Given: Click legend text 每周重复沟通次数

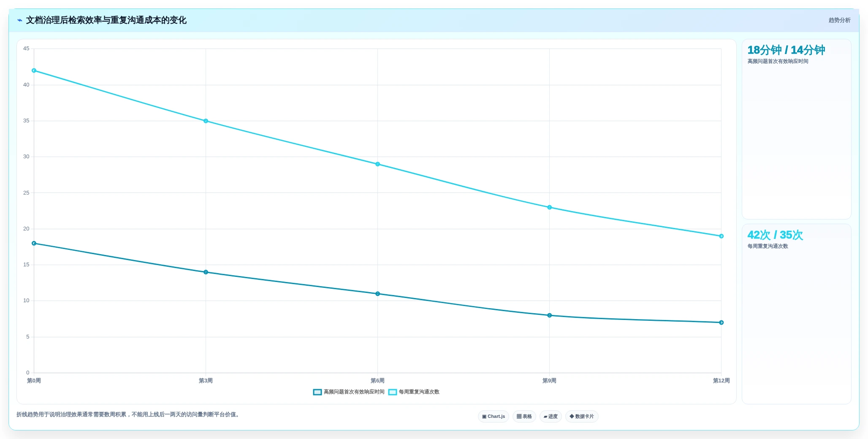Looking at the screenshot, I should [x=419, y=392].
